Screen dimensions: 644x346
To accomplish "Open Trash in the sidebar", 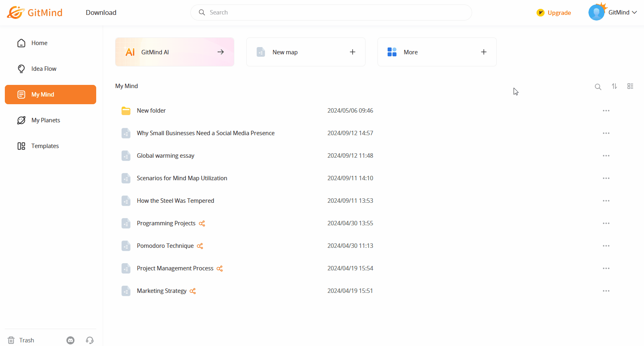I will click(x=21, y=340).
